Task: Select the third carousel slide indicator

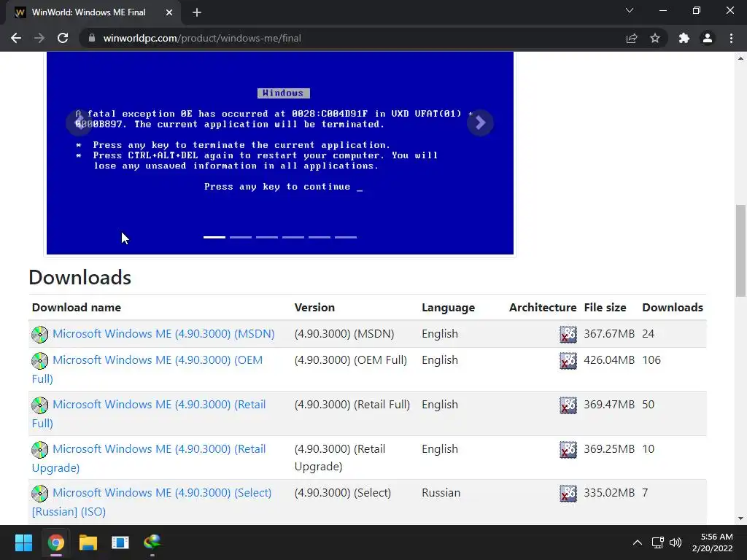Action: pos(267,237)
